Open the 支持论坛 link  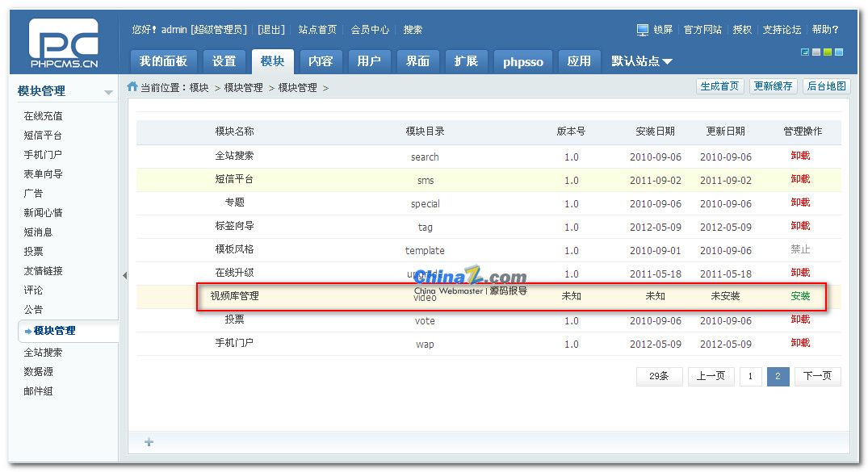pos(782,30)
